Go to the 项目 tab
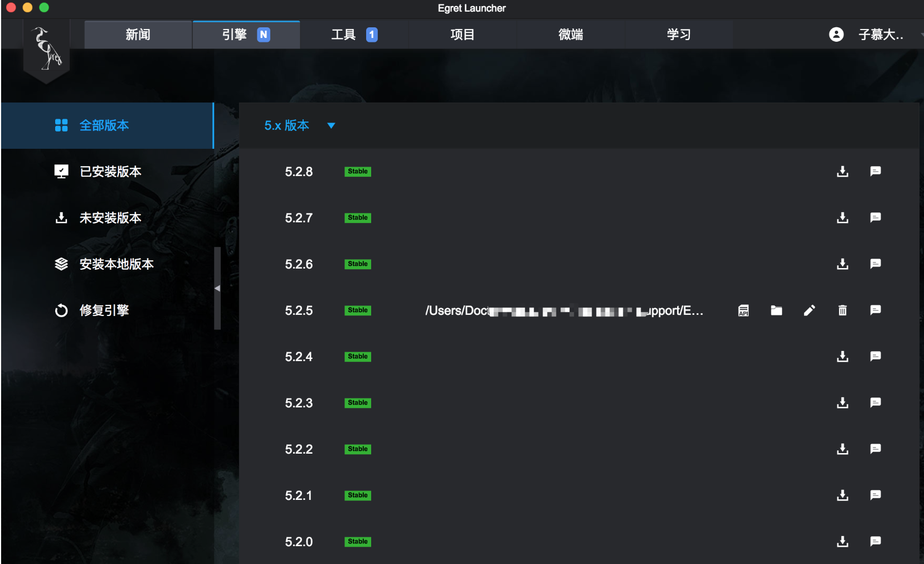The image size is (924, 564). [x=463, y=35]
